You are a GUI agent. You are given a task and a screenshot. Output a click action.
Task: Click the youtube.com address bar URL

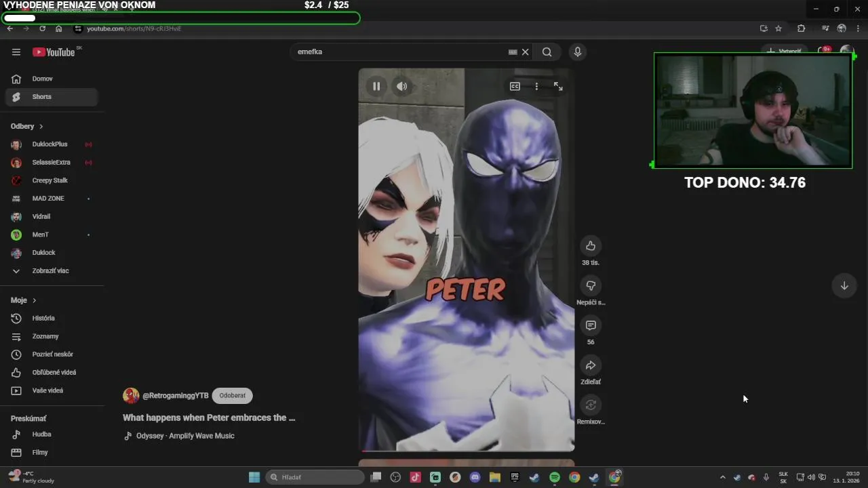(134, 28)
